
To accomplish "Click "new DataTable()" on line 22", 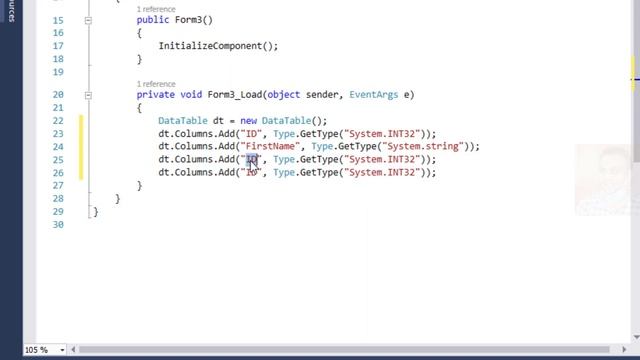I will coord(281,121).
